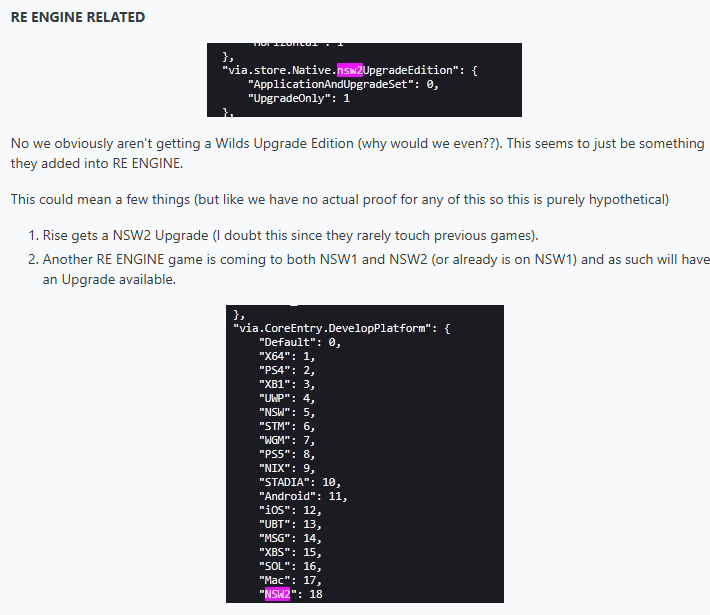Click the "PS5": 8 platform entry

pos(287,454)
